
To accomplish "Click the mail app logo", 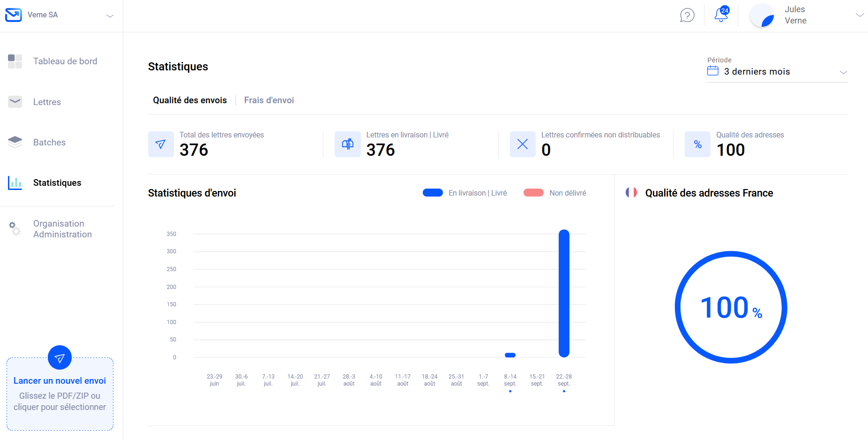I will click(14, 15).
